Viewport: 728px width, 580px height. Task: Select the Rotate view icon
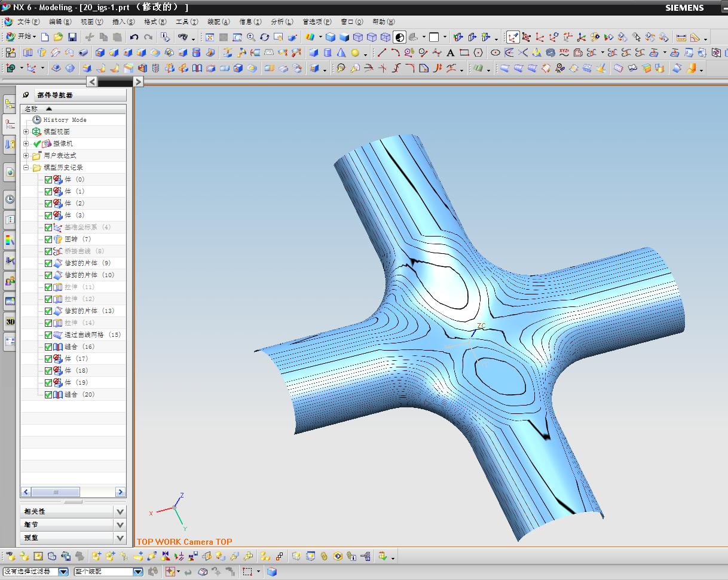264,37
